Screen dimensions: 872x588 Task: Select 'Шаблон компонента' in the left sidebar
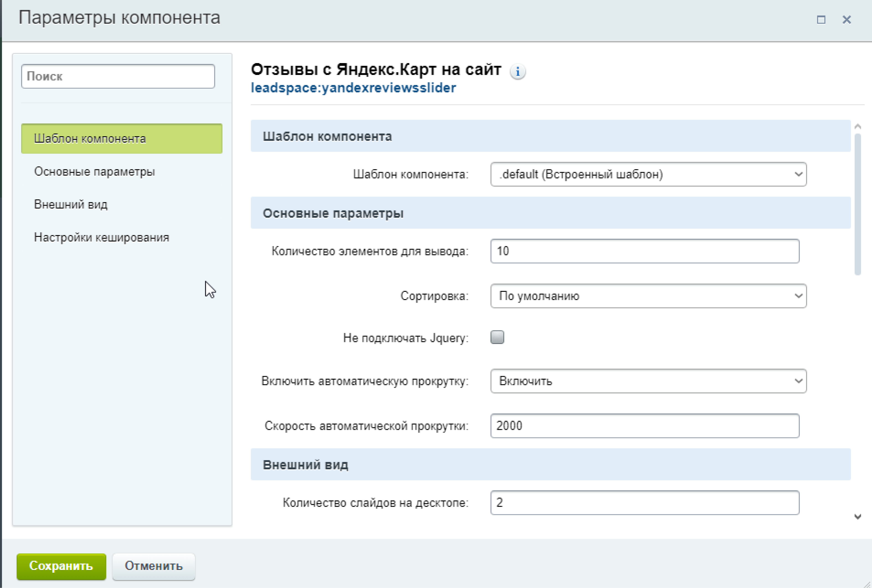121,138
